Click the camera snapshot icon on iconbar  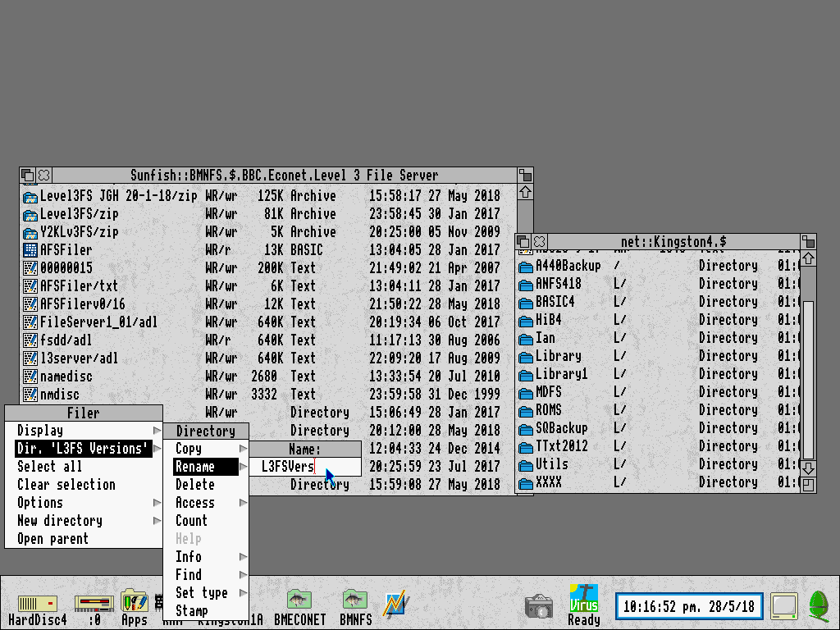538,606
